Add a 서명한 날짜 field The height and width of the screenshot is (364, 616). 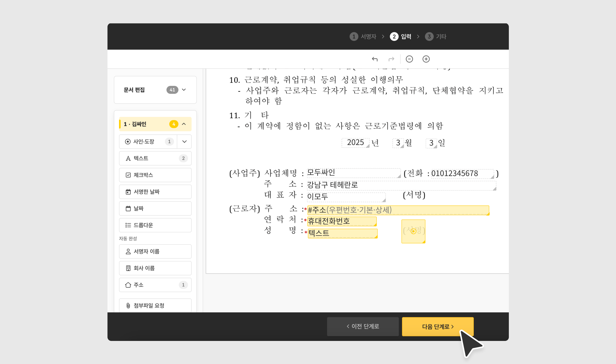pyautogui.click(x=155, y=192)
